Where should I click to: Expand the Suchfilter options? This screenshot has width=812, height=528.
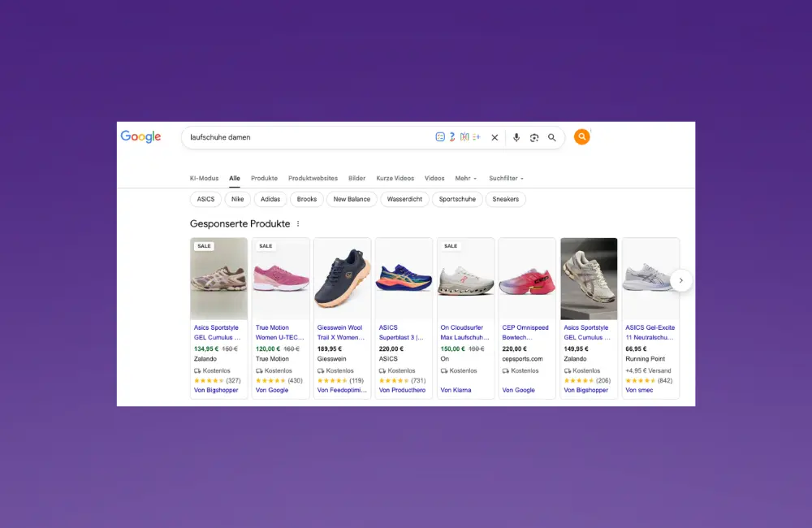tap(505, 178)
